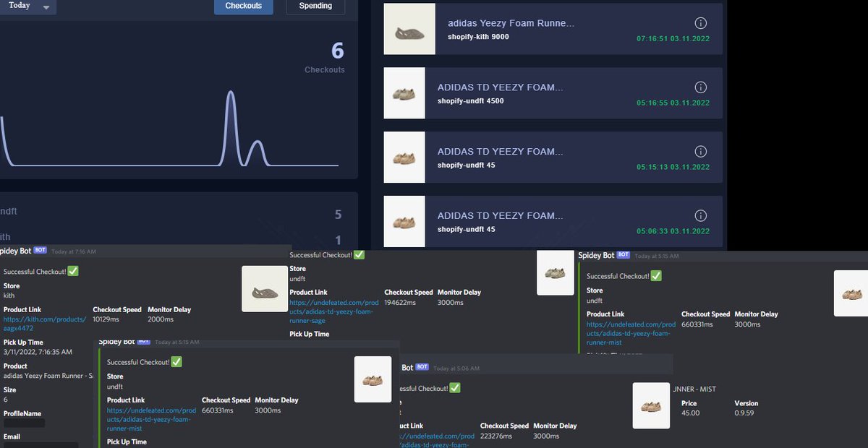Click info icon on the 05:15:13 checkout card
The height and width of the screenshot is (448, 868).
pyautogui.click(x=700, y=152)
